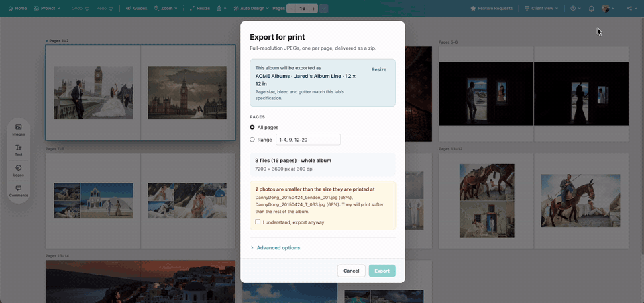This screenshot has height=303, width=644.
Task: Click the Undo button
Action: pyautogui.click(x=80, y=8)
